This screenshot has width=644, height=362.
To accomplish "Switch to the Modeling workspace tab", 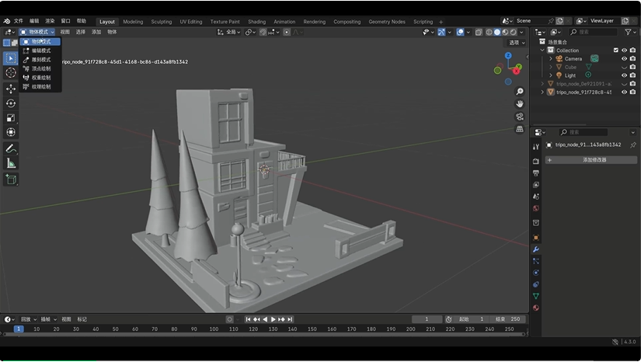I will pyautogui.click(x=133, y=22).
